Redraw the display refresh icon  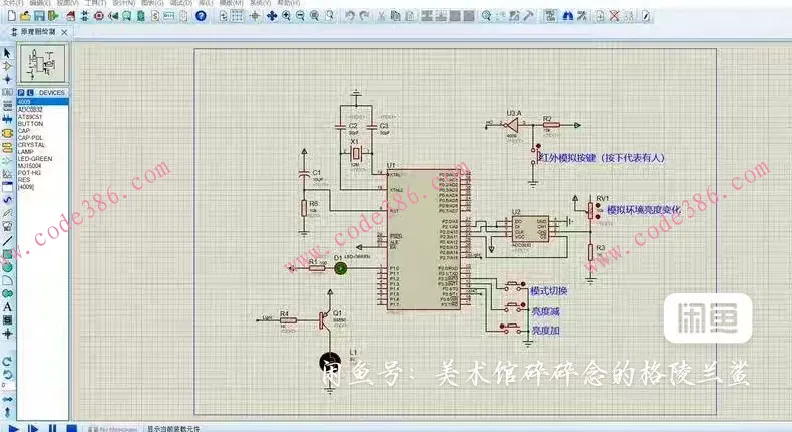coord(223,16)
